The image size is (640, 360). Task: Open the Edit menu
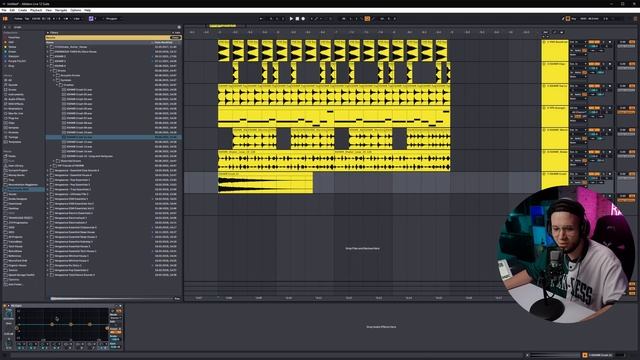[12, 10]
